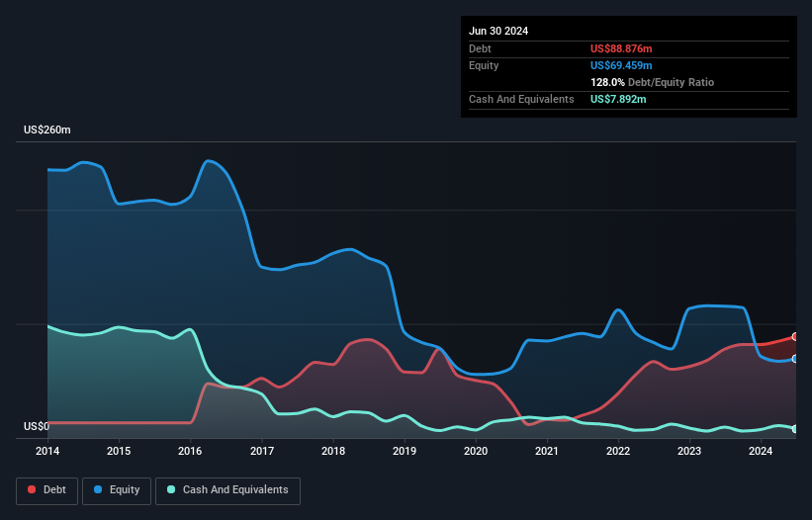The height and width of the screenshot is (520, 812).
Task: Click the 2021 x-axis label
Action: (x=547, y=451)
